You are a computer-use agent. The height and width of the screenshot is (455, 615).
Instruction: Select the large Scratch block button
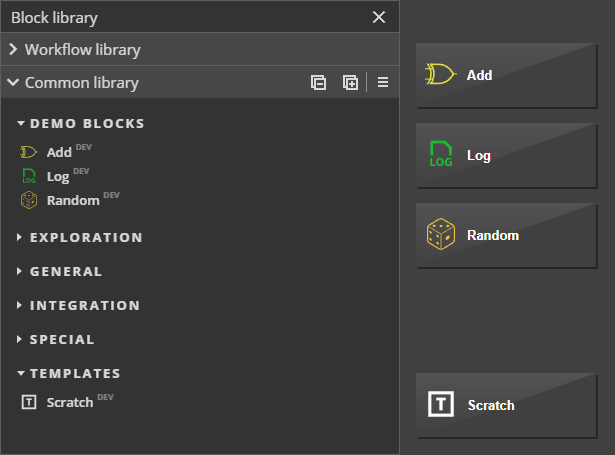[512, 405]
